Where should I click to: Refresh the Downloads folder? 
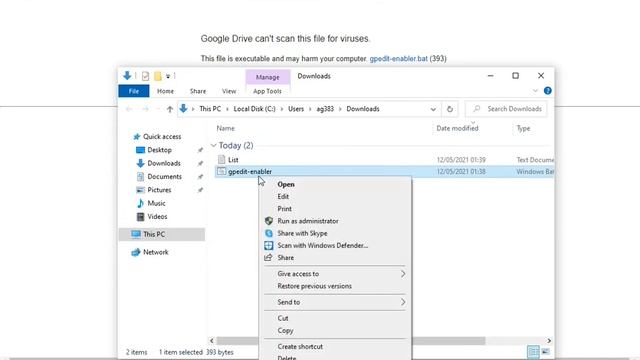[x=450, y=109]
